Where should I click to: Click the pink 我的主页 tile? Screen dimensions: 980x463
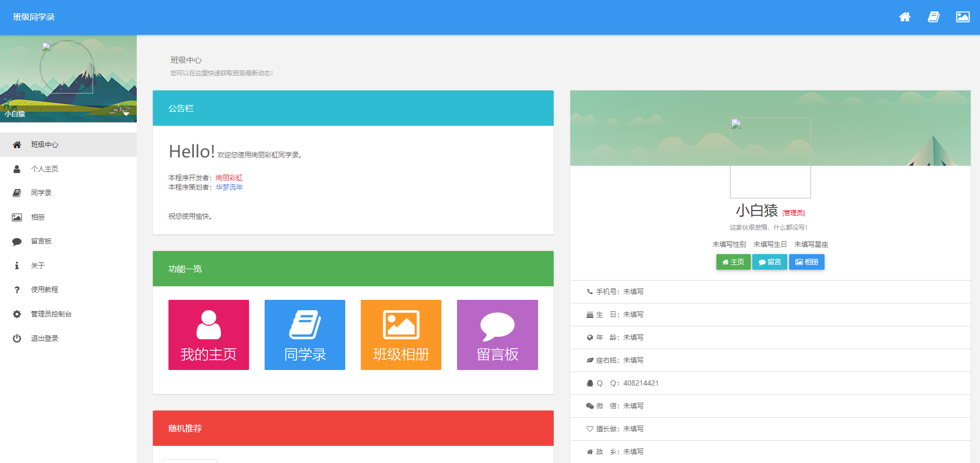208,335
